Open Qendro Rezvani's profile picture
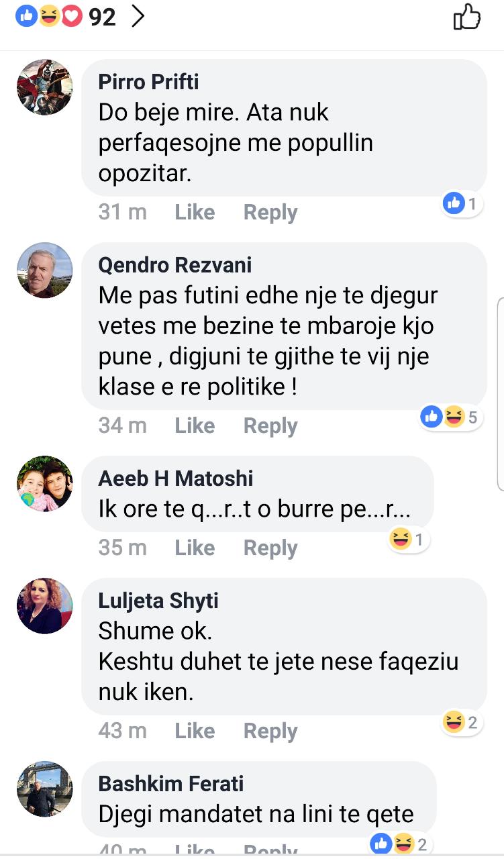504x859 pixels. pos(44,270)
